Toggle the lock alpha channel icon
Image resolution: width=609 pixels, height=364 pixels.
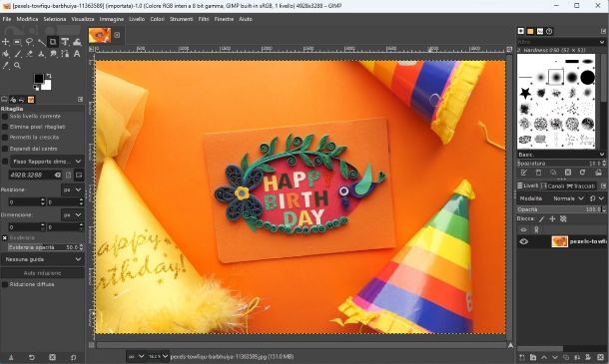tap(563, 218)
